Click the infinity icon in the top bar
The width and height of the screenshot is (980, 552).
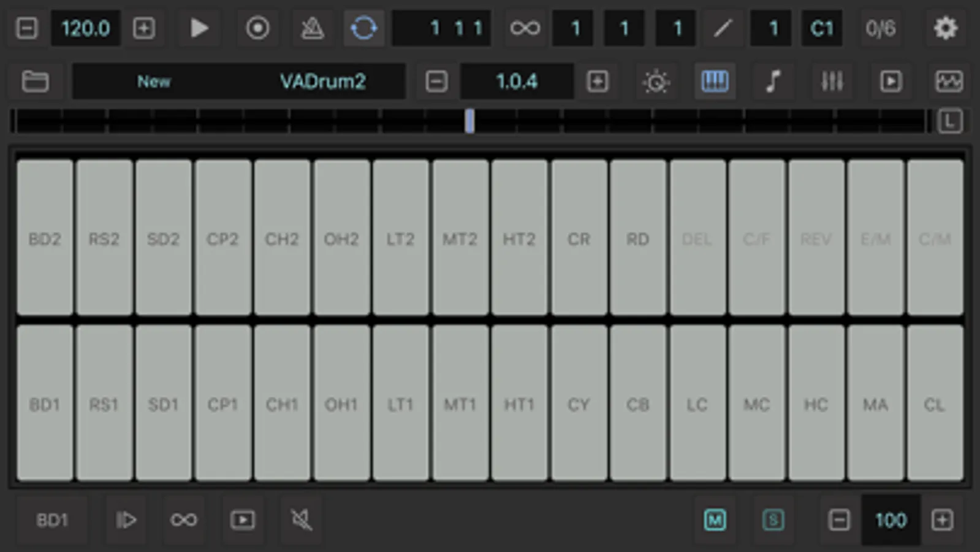525,28
